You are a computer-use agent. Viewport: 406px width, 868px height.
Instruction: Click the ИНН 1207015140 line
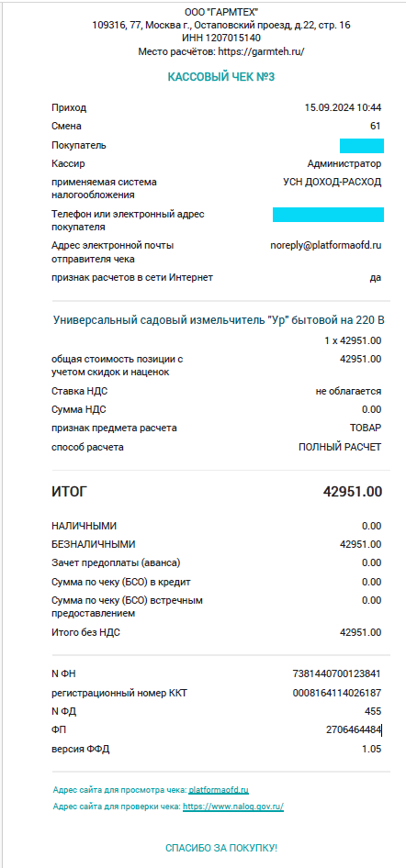point(221,39)
